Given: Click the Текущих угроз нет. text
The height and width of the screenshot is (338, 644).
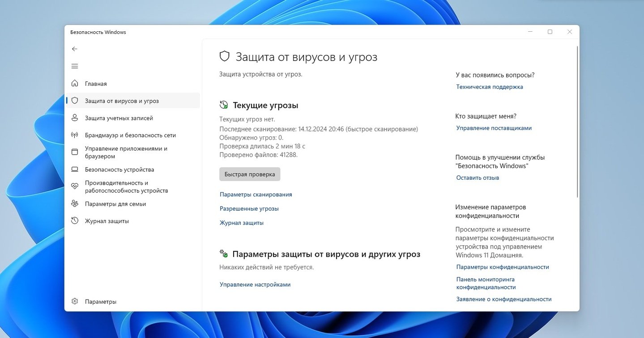Looking at the screenshot, I should click(247, 119).
